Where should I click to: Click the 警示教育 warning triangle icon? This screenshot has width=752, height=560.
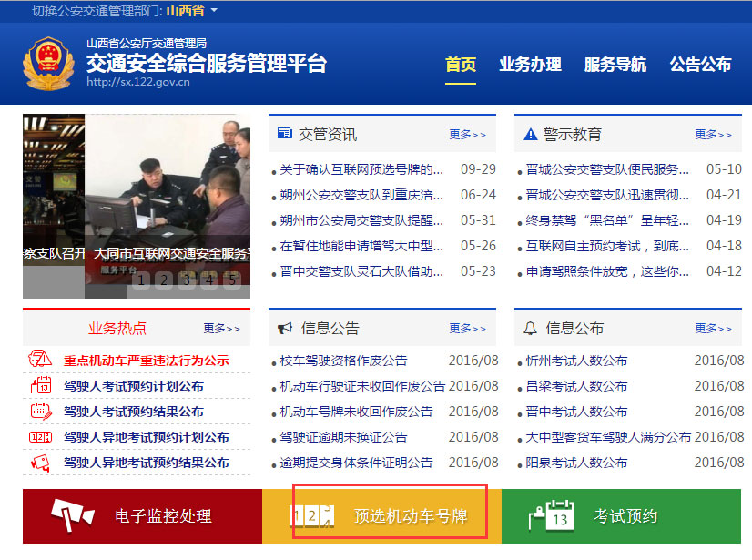[x=529, y=134]
